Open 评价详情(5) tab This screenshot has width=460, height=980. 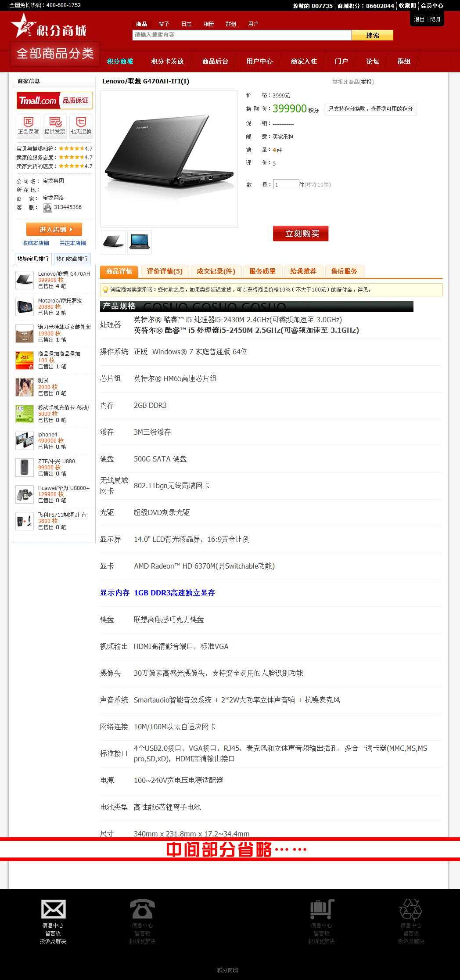[x=165, y=272]
